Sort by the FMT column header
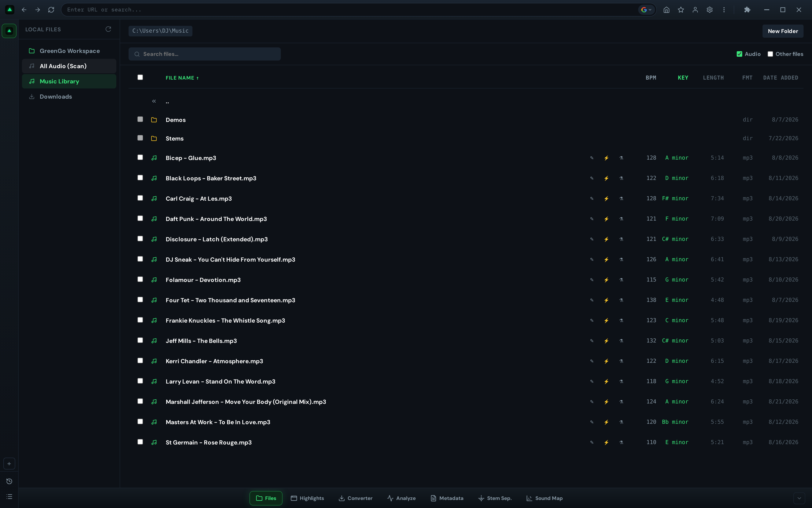 tap(747, 78)
